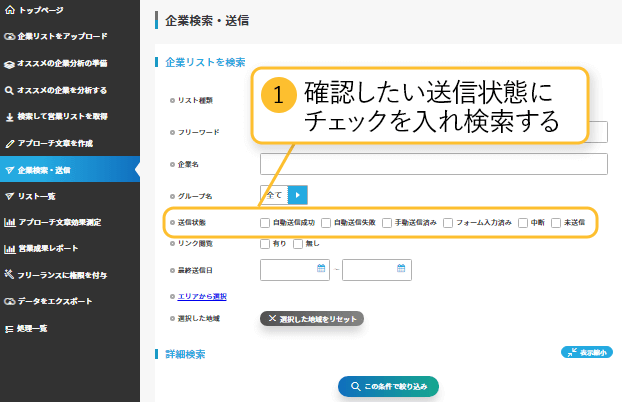Image resolution: width=622 pixels, height=402 pixels.
Task: Check the 自動送信失敗 checkbox
Action: point(326,223)
